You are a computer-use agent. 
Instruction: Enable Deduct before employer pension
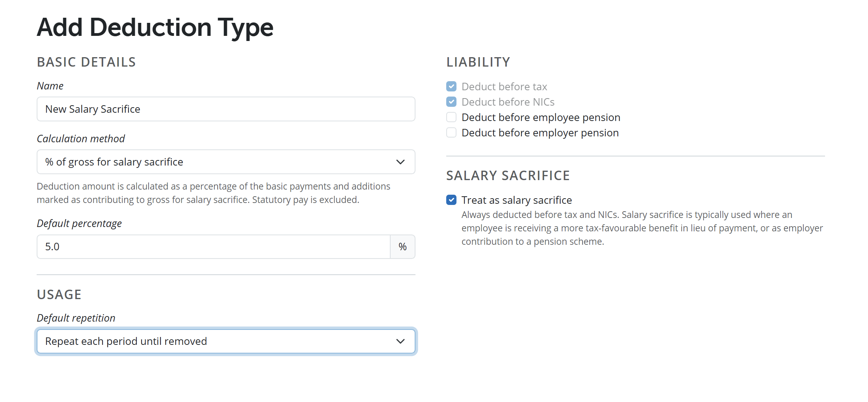(451, 132)
